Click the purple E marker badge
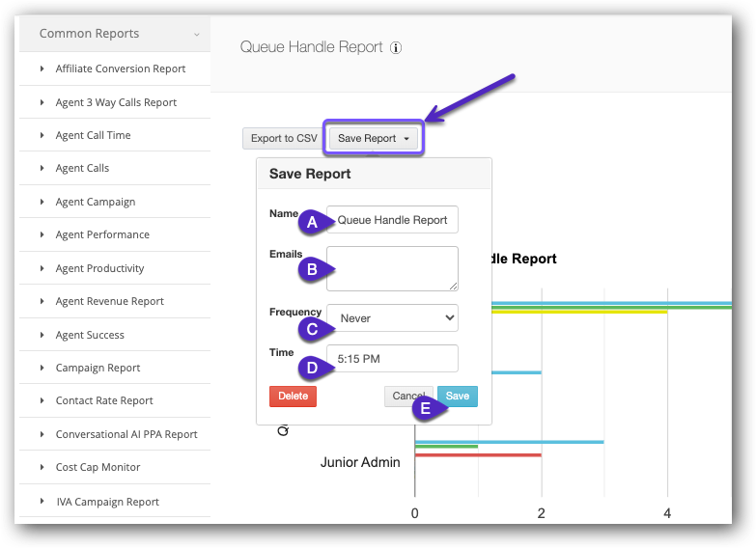Screen dimensions: 756x548 pyautogui.click(x=426, y=407)
